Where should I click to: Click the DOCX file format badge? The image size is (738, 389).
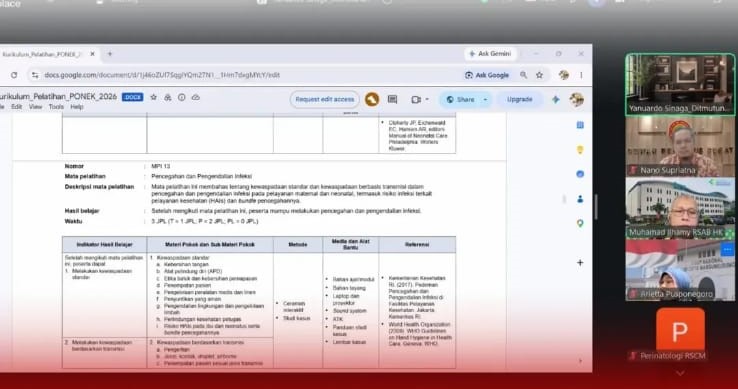pyautogui.click(x=132, y=97)
